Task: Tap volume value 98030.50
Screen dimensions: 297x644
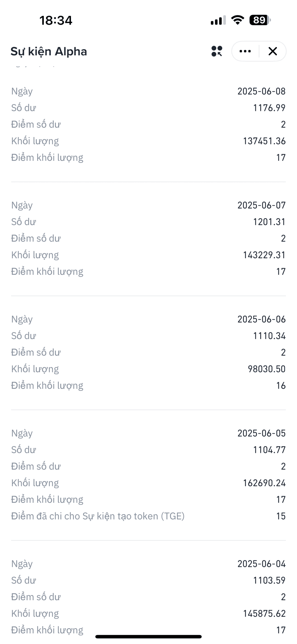Action: [267, 369]
